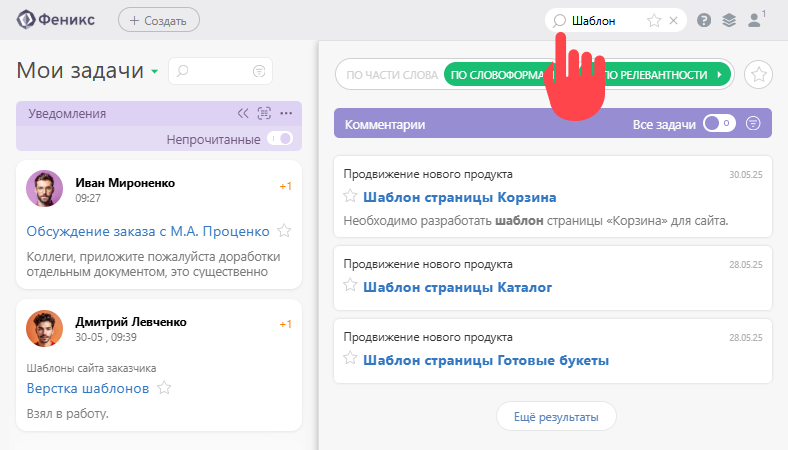Image resolution: width=788 pixels, height=450 pixels.
Task: Open Шаблон страницы Каталог
Action: pos(458,287)
